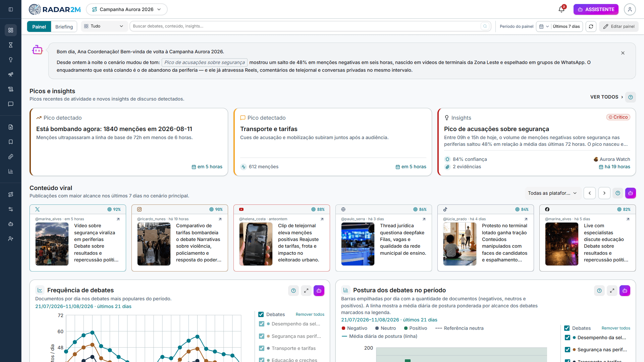This screenshot has width=644, height=362.
Task: Expand the Postura dos debates chart
Action: pos(612,291)
